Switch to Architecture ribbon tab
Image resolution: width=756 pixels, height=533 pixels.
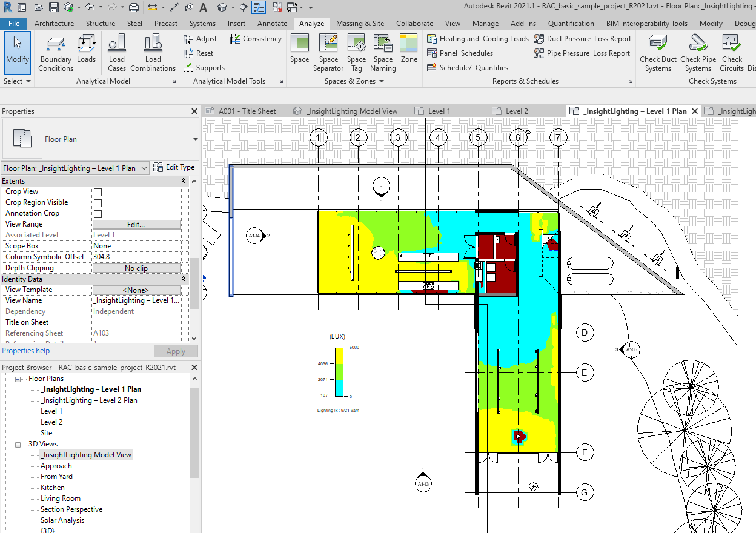(55, 24)
